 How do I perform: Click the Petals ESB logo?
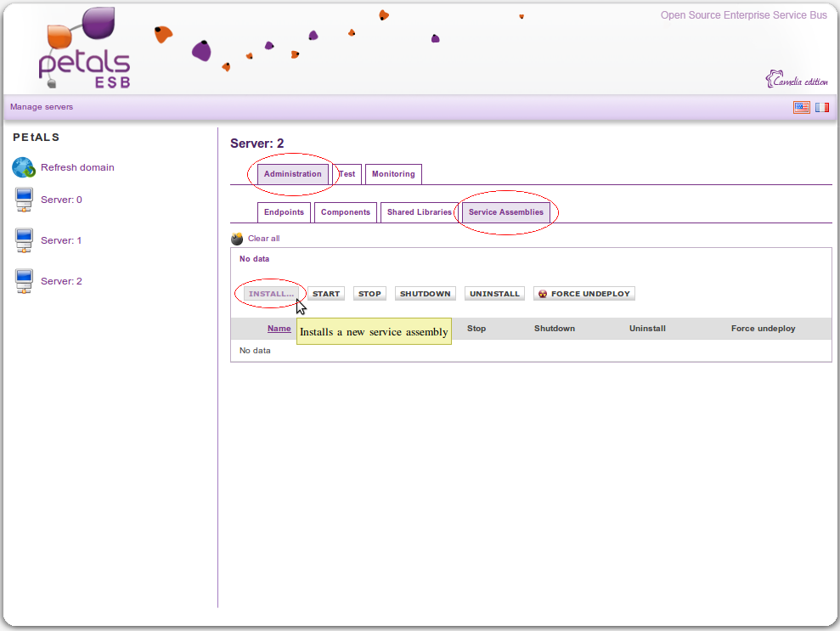pyautogui.click(x=84, y=49)
